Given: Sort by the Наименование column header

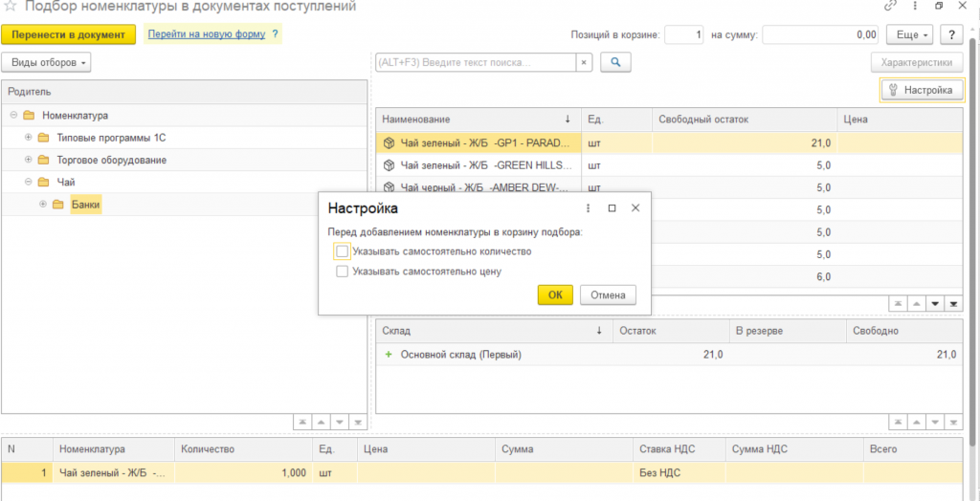Looking at the screenshot, I should 479,120.
